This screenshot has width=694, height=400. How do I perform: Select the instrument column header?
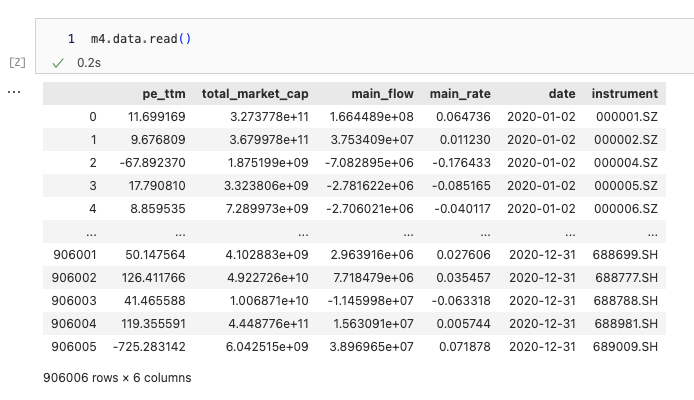[x=625, y=94]
